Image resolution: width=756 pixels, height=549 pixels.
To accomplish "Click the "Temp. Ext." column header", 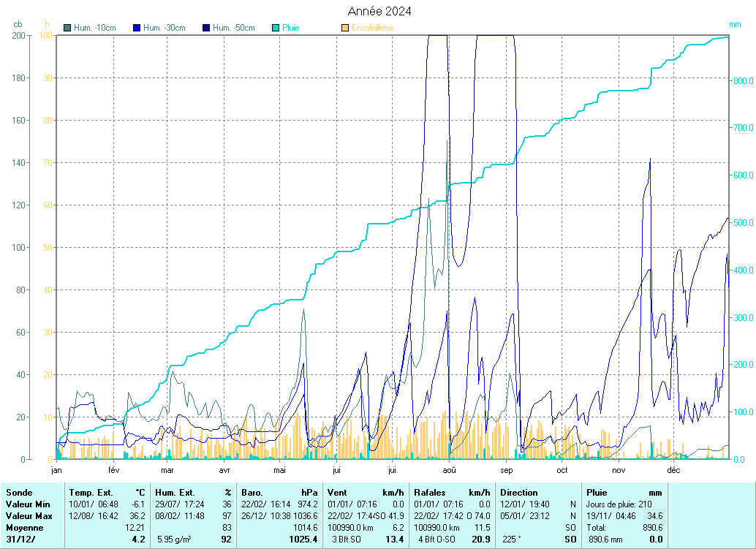I will (x=92, y=493).
